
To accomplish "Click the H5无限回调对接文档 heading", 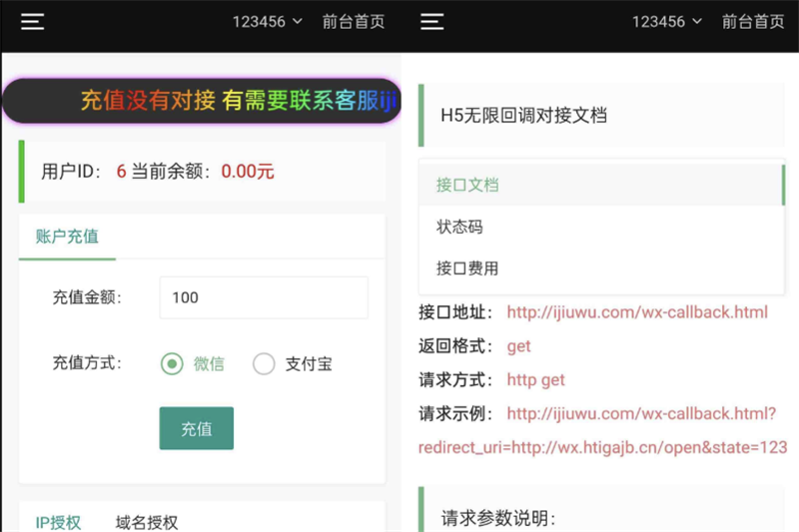I will point(523,115).
